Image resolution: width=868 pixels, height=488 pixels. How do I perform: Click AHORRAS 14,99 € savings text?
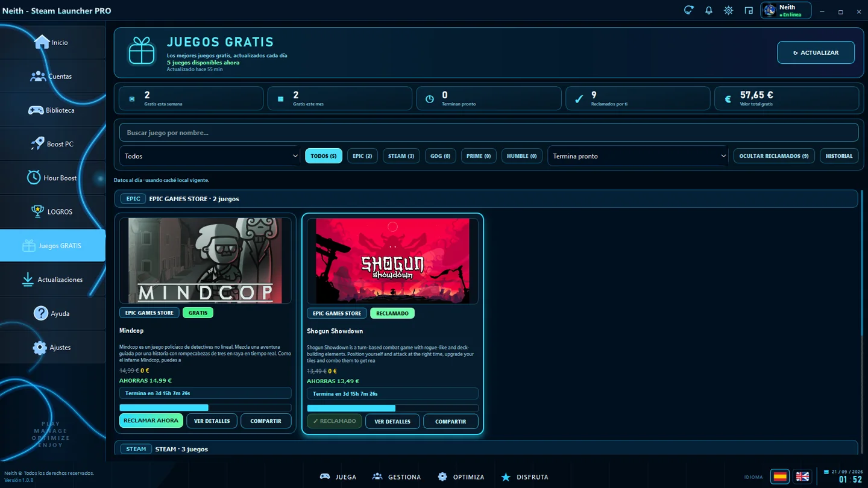click(145, 381)
